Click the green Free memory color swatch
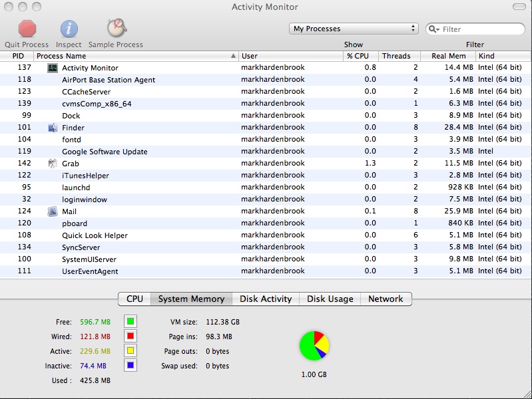This screenshot has height=399, width=532. pos(131,321)
